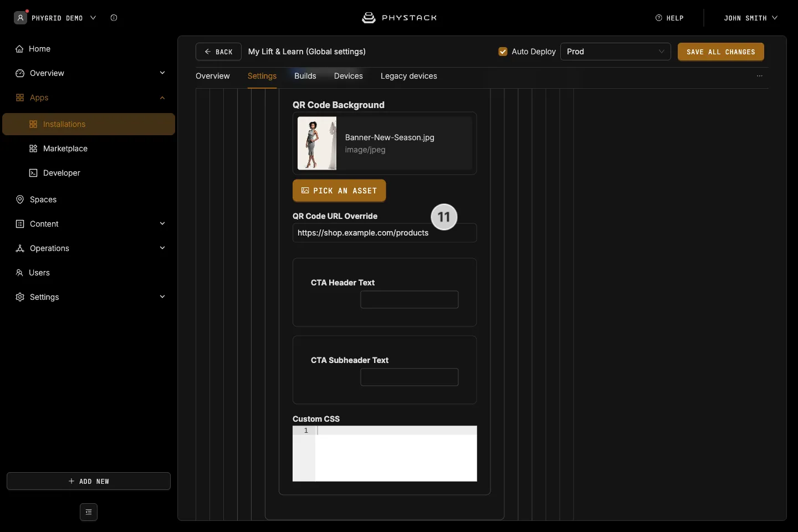Click the Settings gear icon in sidebar

click(20, 297)
